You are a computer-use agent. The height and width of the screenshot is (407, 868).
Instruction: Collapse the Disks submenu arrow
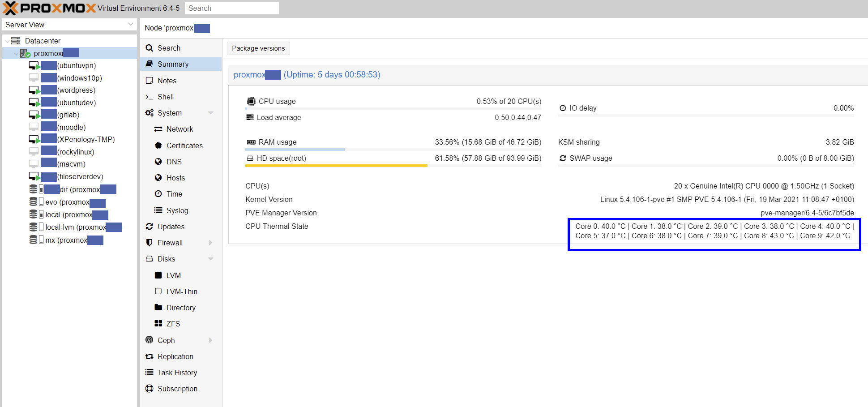[211, 259]
